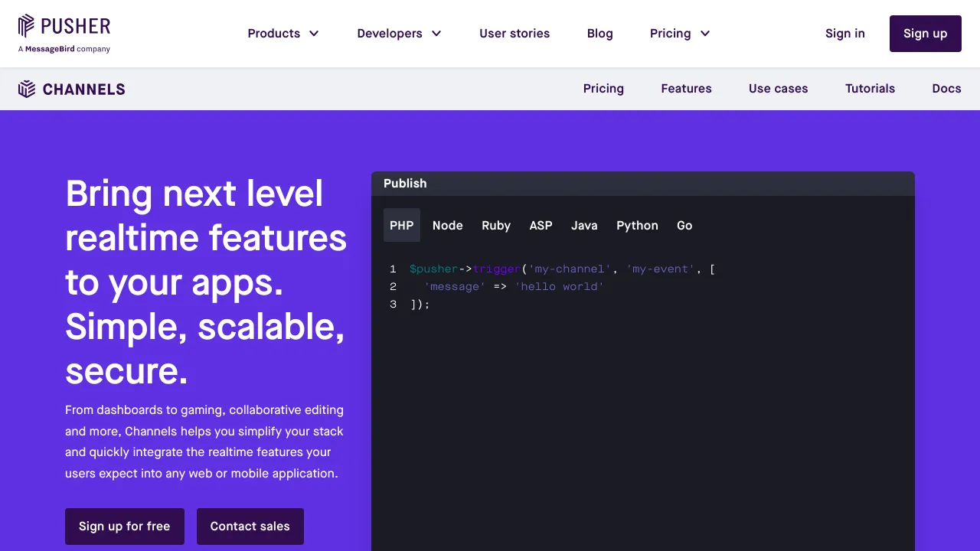This screenshot has width=980, height=551.
Task: Select the PHP code tab
Action: tap(402, 225)
